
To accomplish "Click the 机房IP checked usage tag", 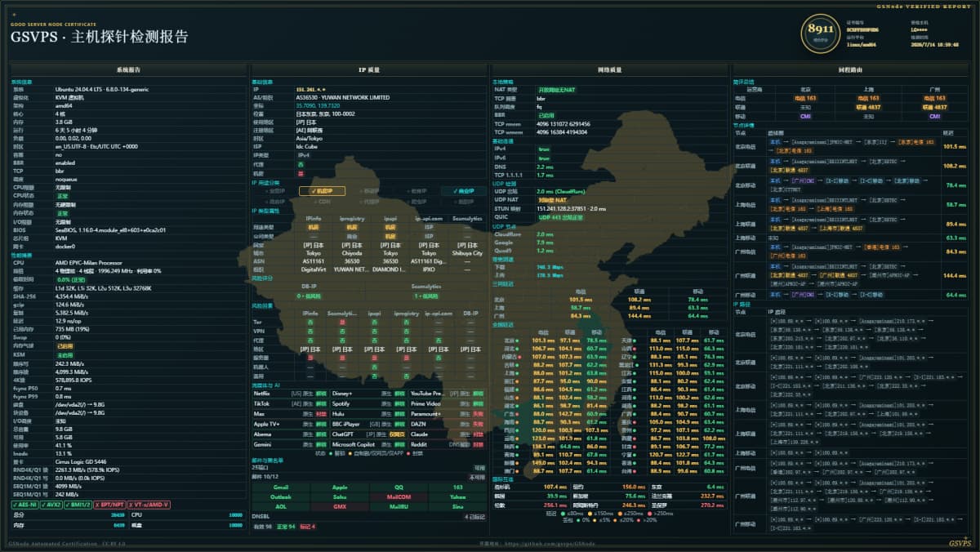I will (x=323, y=191).
